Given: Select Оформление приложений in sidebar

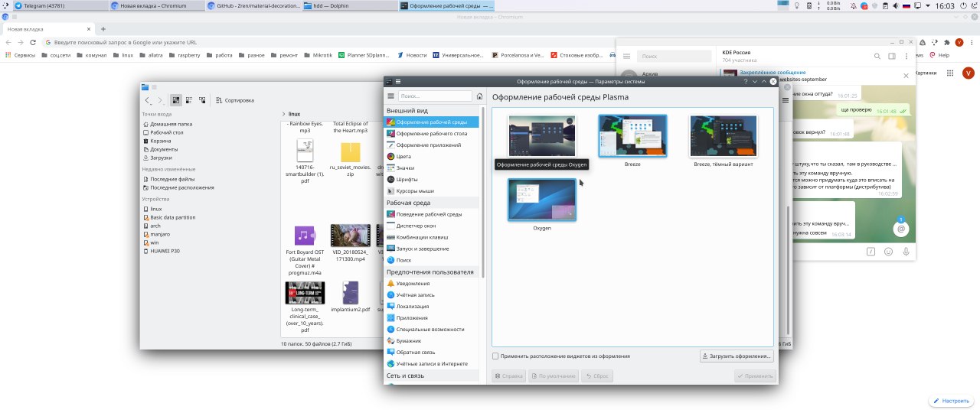Looking at the screenshot, I should tap(433, 145).
